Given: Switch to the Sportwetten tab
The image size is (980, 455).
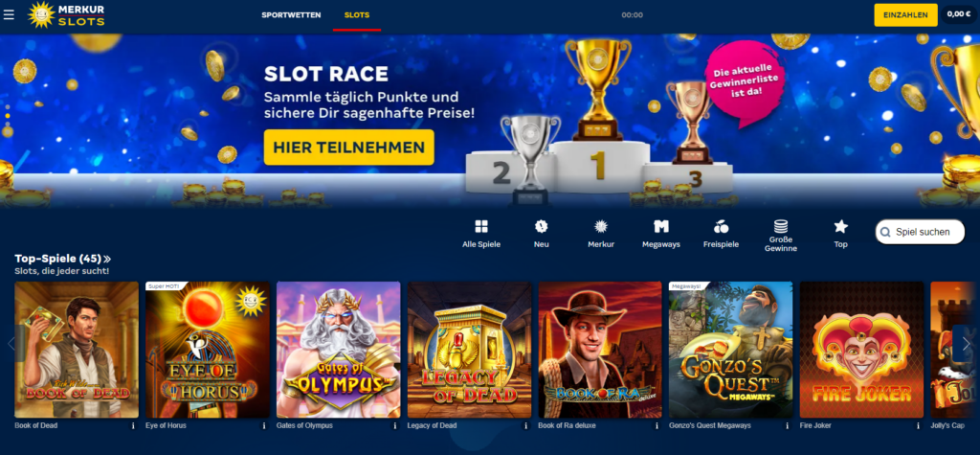Looking at the screenshot, I should 291,15.
